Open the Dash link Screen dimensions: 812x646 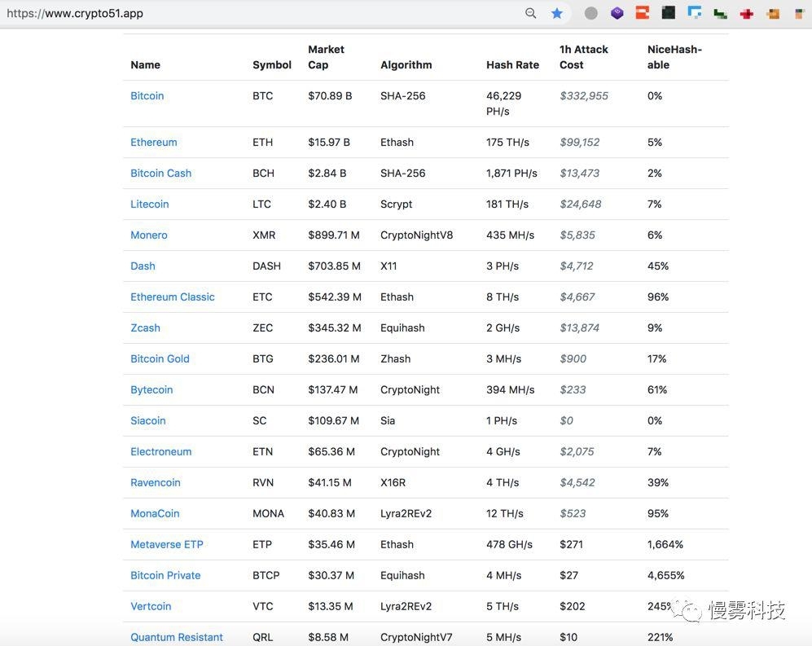[x=143, y=266]
